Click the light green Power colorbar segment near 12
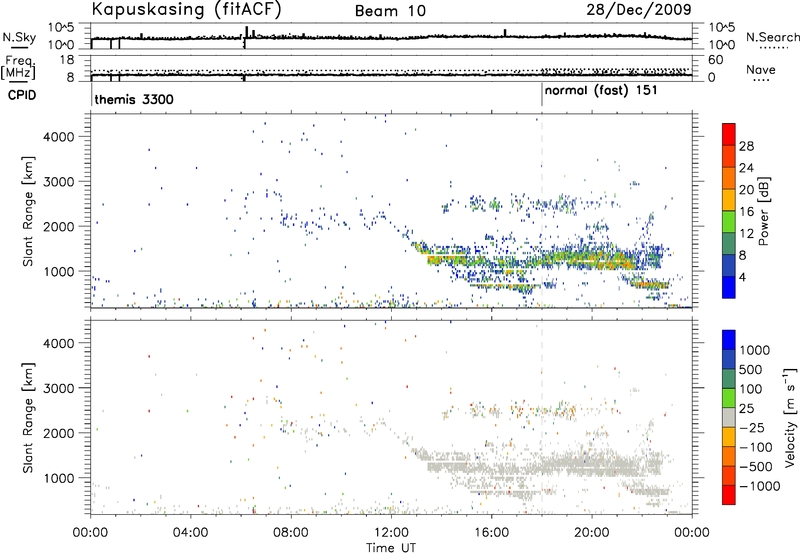This screenshot has width=800, height=554. tap(729, 221)
